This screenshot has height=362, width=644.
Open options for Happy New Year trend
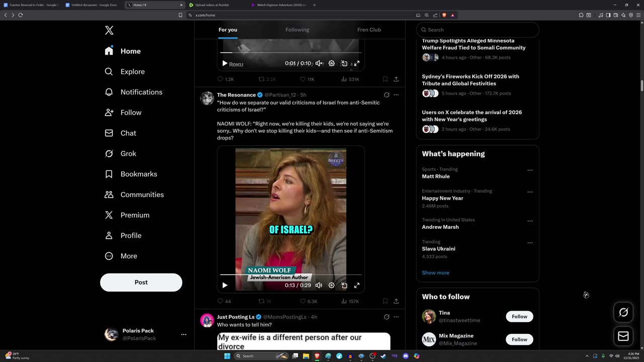pyautogui.click(x=530, y=192)
